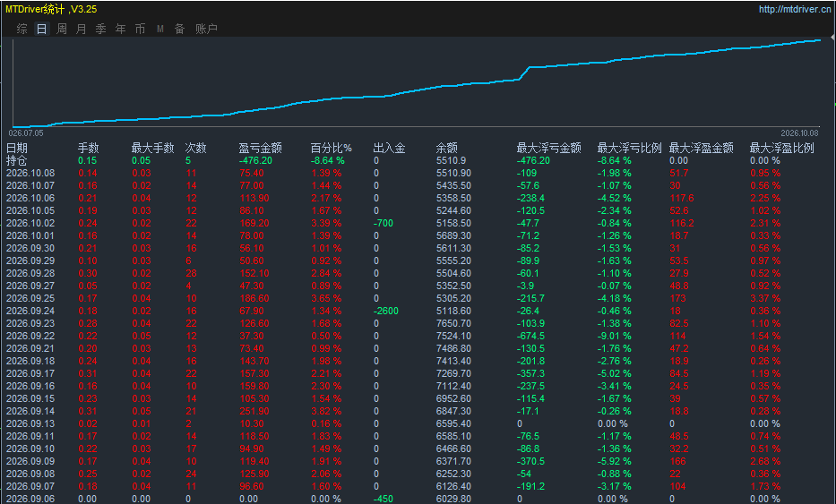The image size is (836, 504).
Task: Click the 最大手数 column header
Action: click(x=153, y=148)
